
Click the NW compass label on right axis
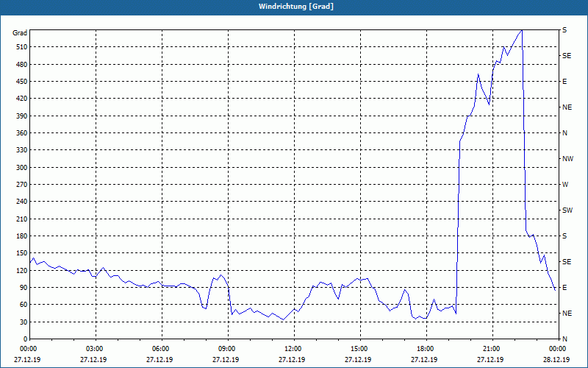567,159
